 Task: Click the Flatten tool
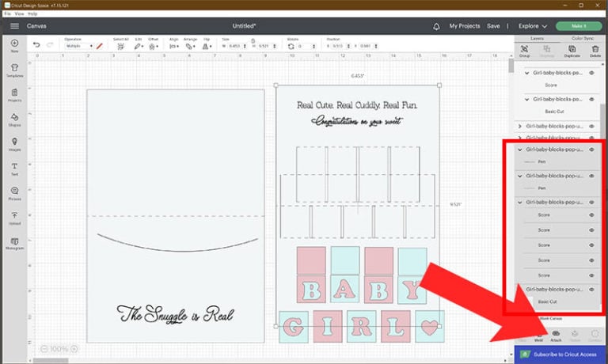(x=575, y=336)
